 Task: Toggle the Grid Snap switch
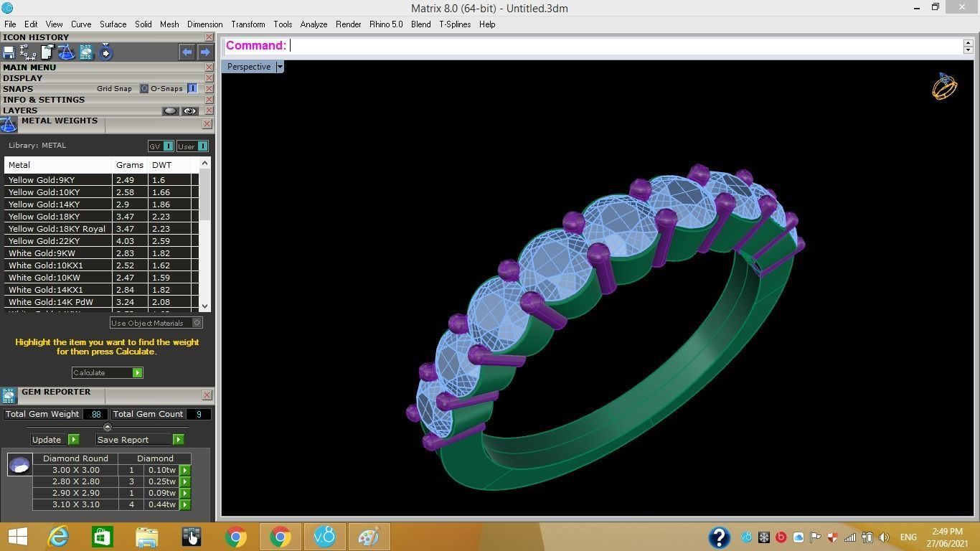click(x=143, y=89)
